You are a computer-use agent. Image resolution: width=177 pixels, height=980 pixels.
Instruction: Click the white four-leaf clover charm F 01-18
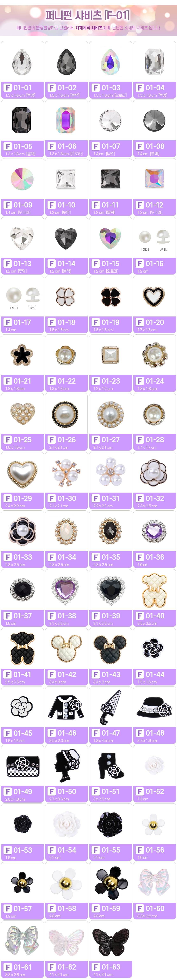click(66, 296)
